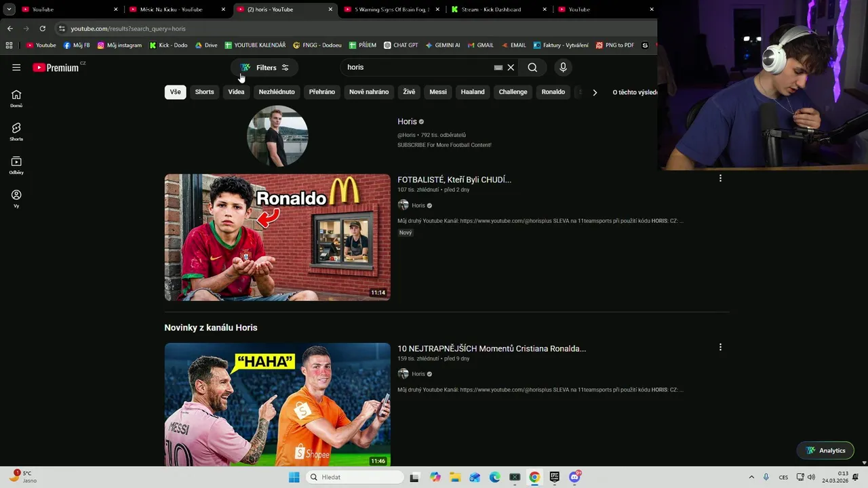Open the search Filters button
Screen dimensions: 868x488
pos(264,67)
